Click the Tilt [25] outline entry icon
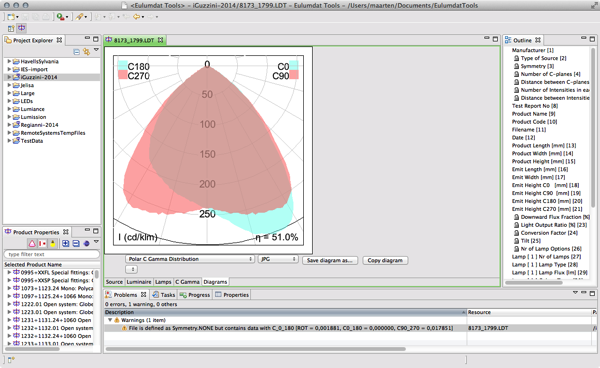Viewport: 600px width, 368px height. click(x=516, y=241)
